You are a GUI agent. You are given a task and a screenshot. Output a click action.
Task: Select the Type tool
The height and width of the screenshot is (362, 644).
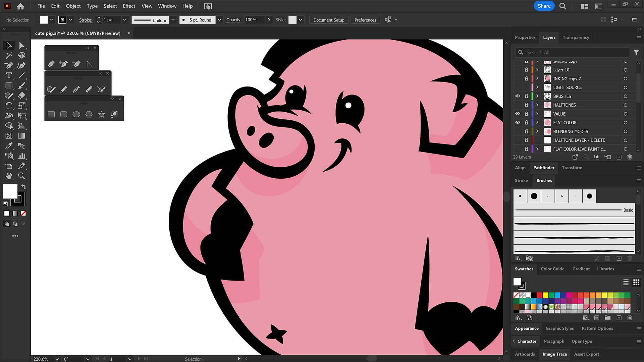pyautogui.click(x=9, y=75)
